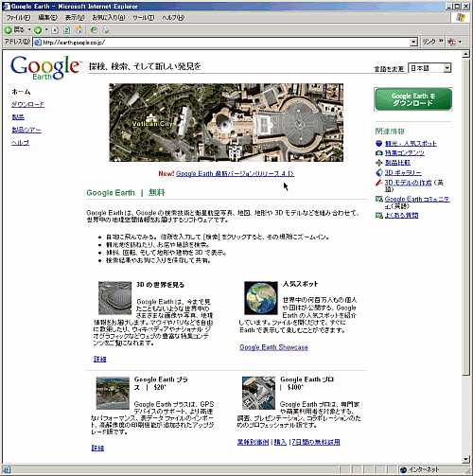The image size is (473, 476).
Task: Click the shield icon beside popular spots link
Action: tap(379, 144)
